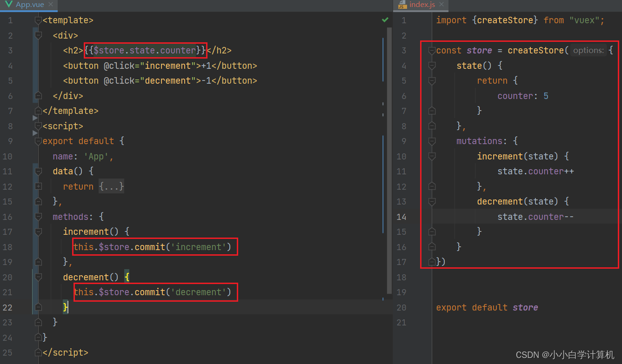The height and width of the screenshot is (364, 622).
Task: Click the fold end marker on App.vue line 19
Action: (39, 262)
